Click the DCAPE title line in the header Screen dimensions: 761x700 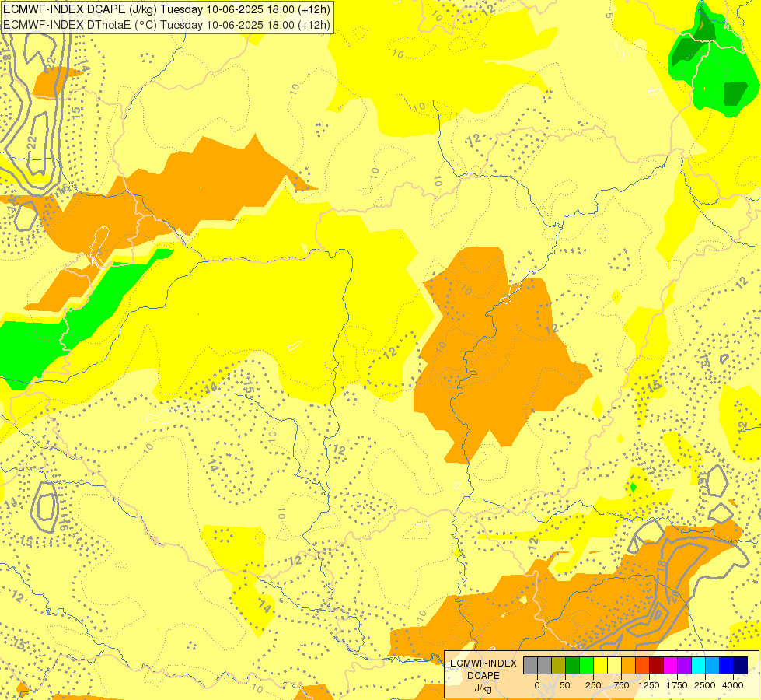(166, 9)
